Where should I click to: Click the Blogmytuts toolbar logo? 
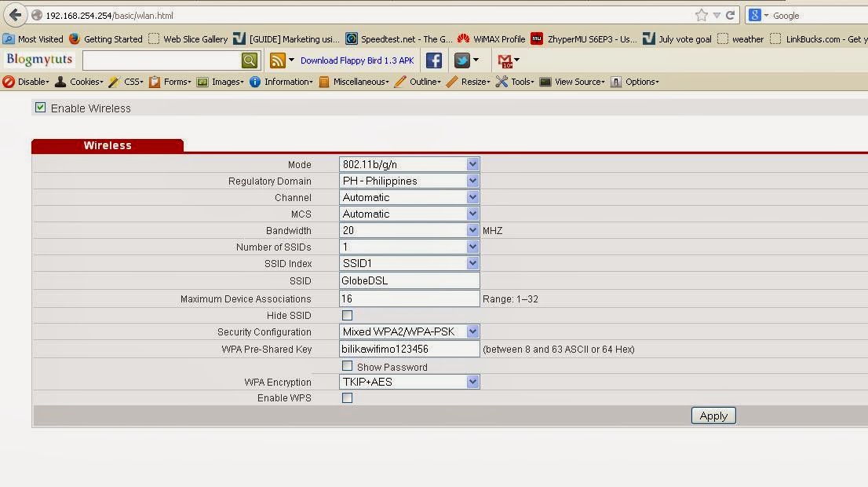click(x=39, y=59)
